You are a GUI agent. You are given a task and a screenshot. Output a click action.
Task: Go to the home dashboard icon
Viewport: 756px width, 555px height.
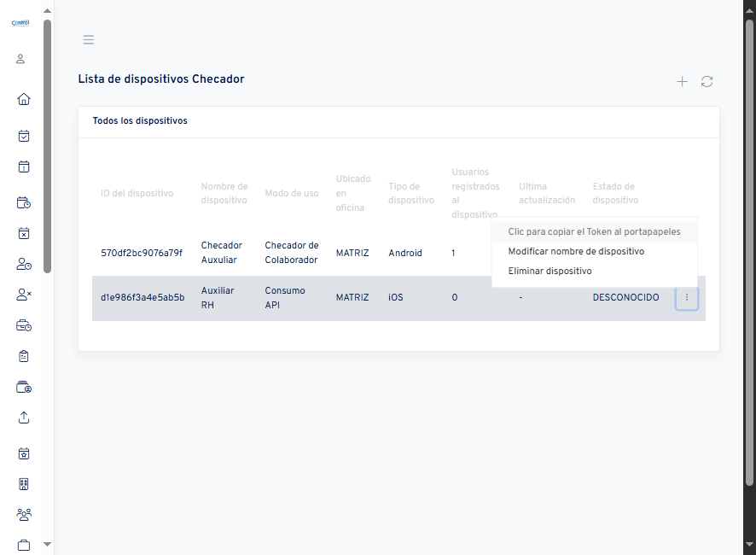24,99
